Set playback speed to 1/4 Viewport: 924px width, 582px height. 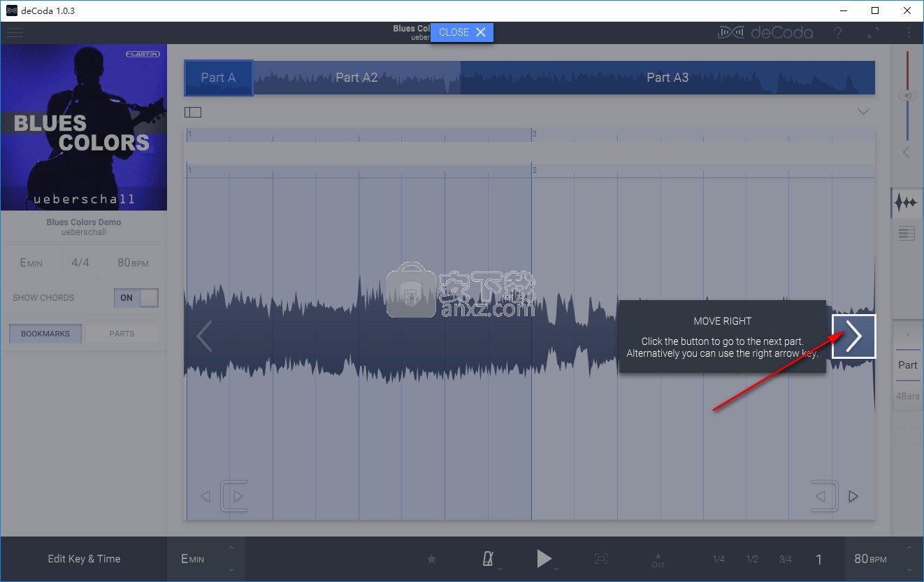click(x=719, y=559)
